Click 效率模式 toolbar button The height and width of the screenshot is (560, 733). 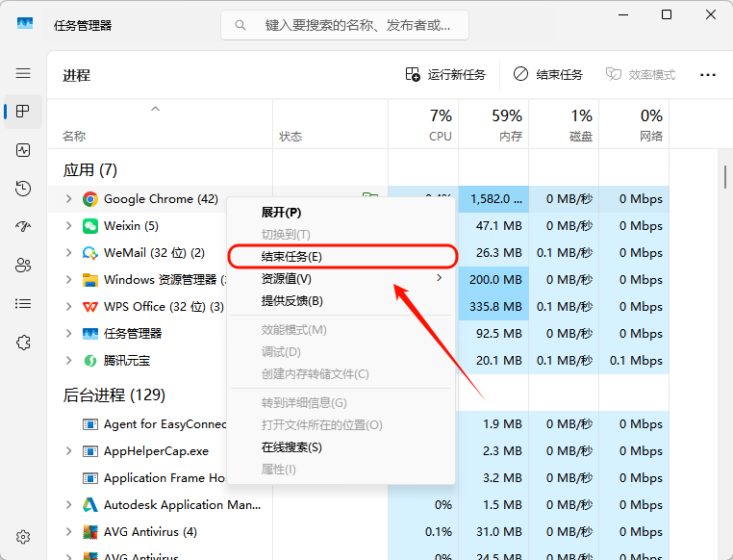[x=641, y=75]
